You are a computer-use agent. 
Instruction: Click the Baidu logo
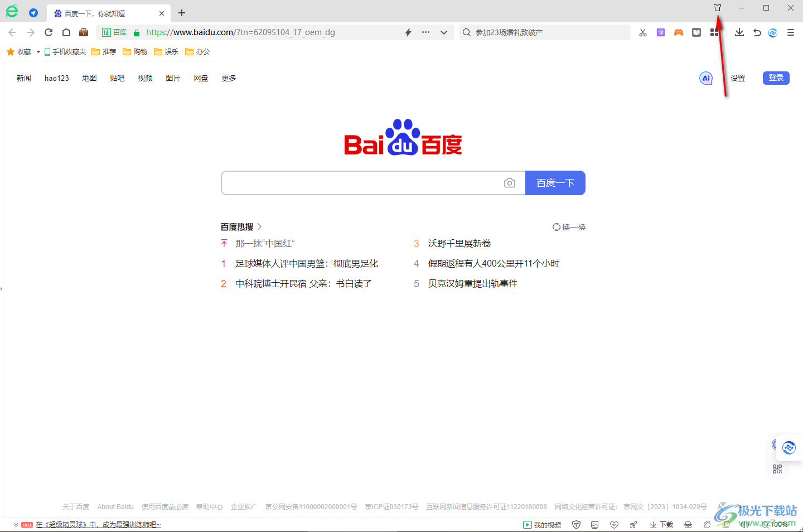pos(403,137)
